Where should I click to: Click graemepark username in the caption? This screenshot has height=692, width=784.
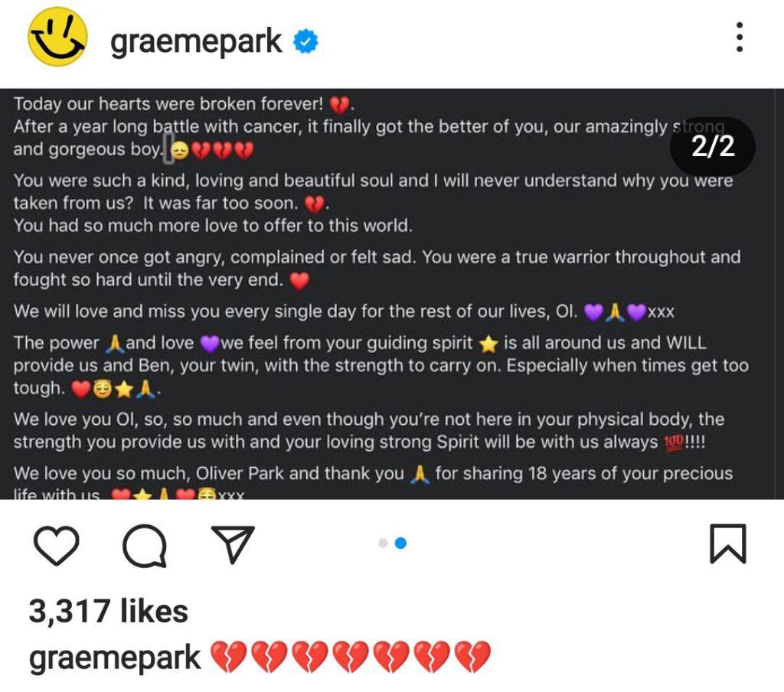[x=115, y=658]
